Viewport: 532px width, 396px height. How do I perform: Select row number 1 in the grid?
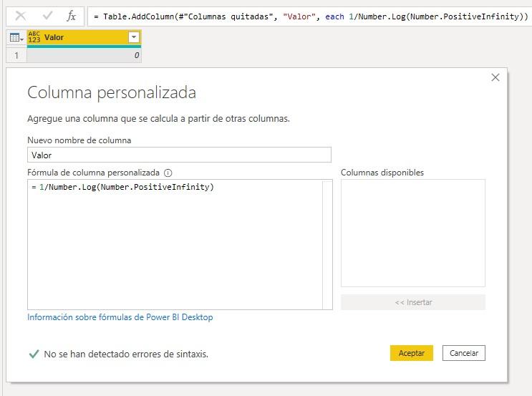(x=16, y=54)
